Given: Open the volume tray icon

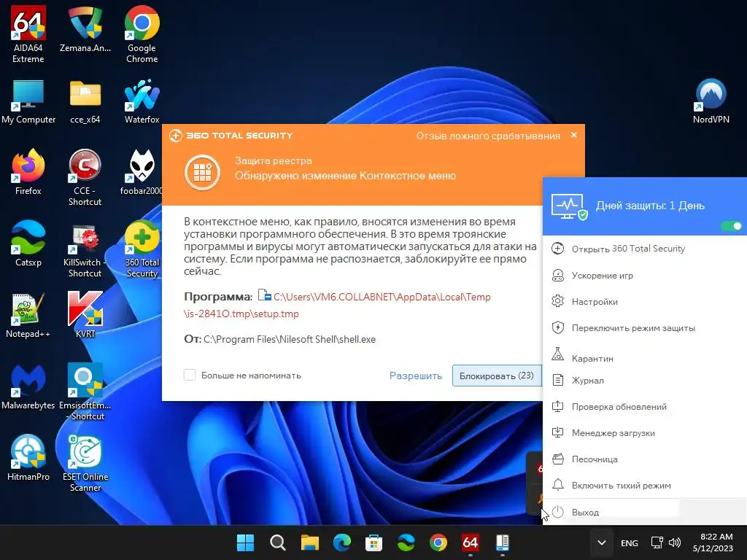Looking at the screenshot, I should (675, 542).
